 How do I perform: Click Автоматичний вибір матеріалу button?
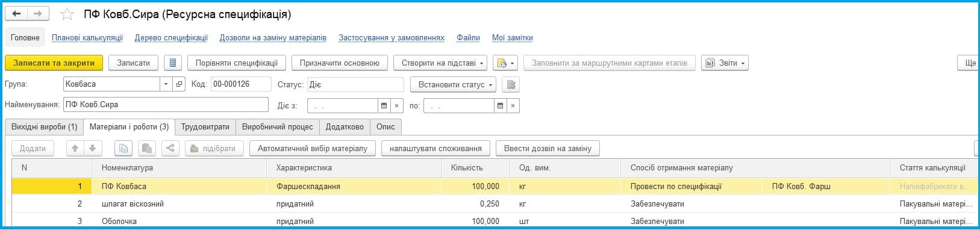313,148
